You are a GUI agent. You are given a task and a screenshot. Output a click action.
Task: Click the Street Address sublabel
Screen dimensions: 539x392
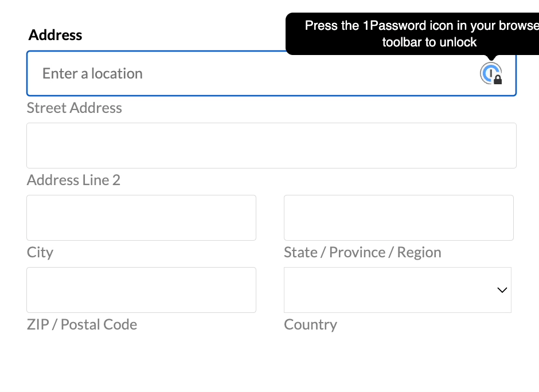[x=74, y=108]
